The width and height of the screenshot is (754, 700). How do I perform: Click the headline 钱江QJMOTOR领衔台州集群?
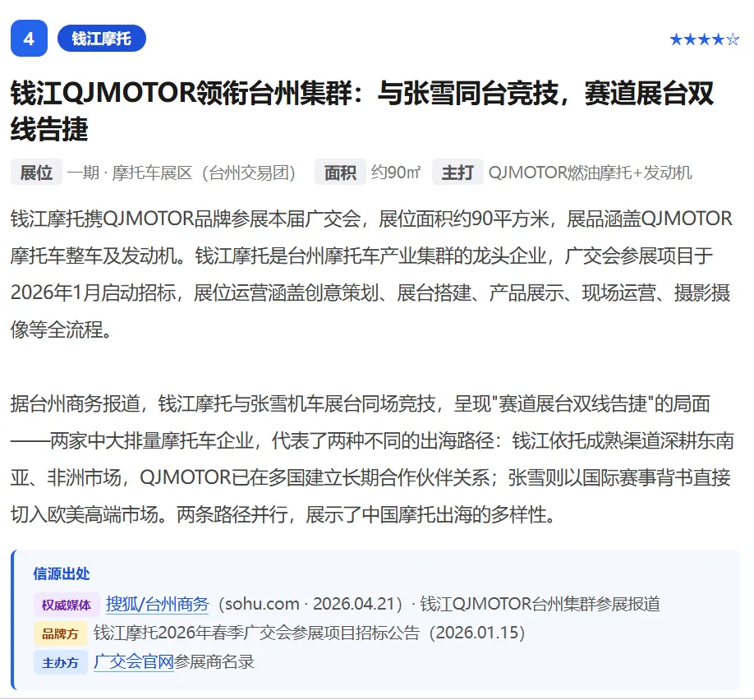tap(361, 111)
